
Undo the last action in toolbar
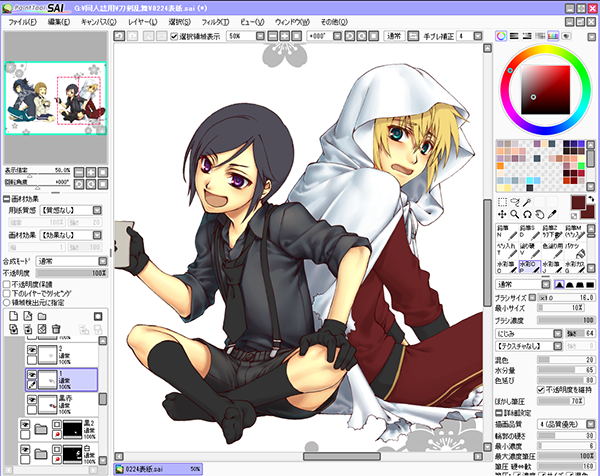(x=119, y=36)
